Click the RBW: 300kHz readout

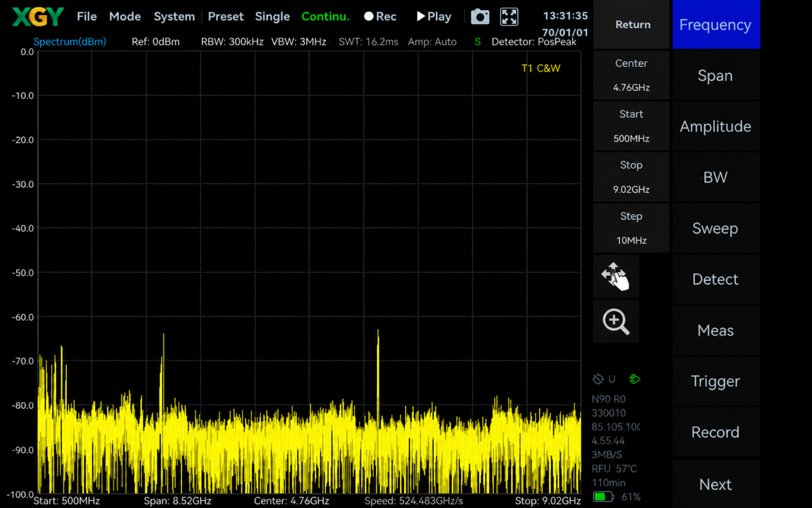pyautogui.click(x=232, y=42)
